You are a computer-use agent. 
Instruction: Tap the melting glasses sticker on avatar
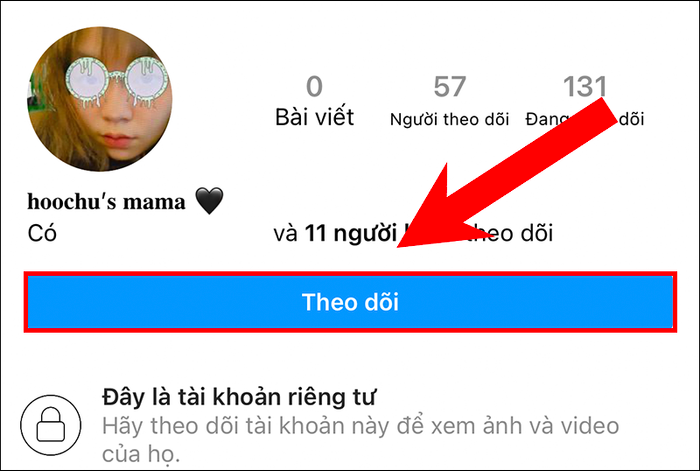(117, 81)
